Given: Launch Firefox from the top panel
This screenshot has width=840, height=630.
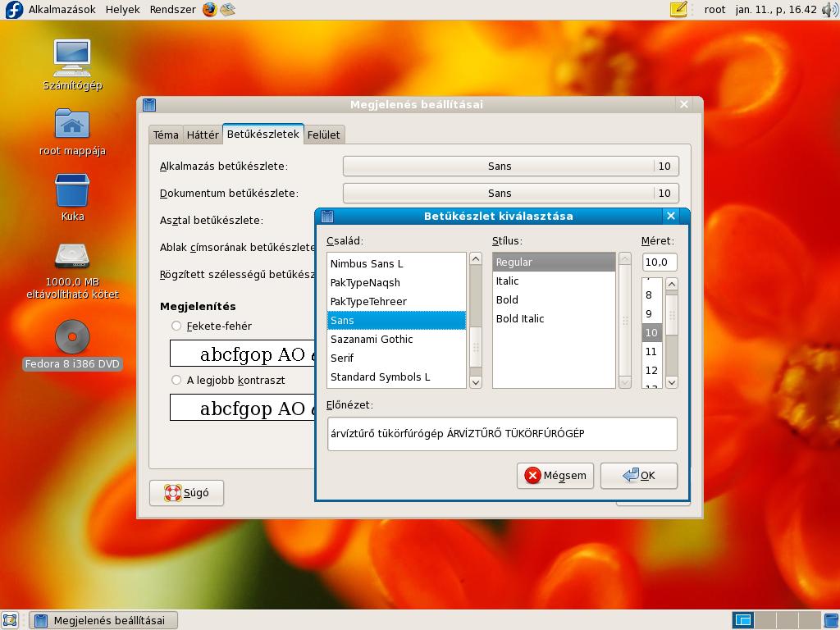Looking at the screenshot, I should click(x=210, y=9).
